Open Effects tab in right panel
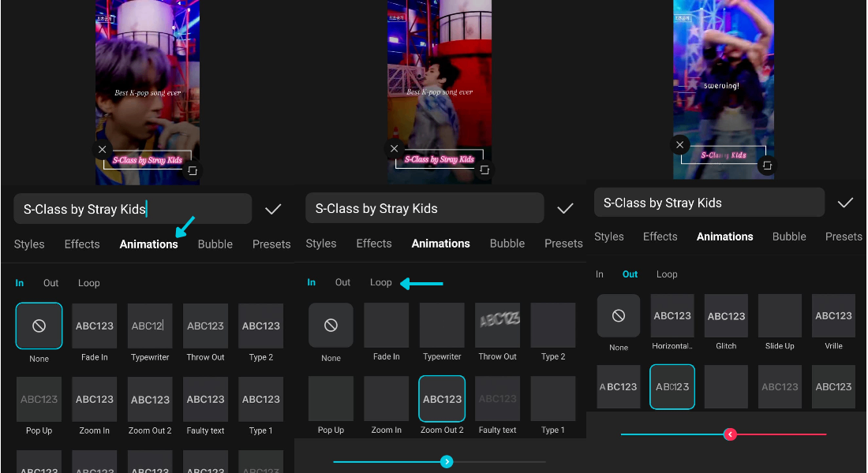The width and height of the screenshot is (868, 473). [660, 236]
